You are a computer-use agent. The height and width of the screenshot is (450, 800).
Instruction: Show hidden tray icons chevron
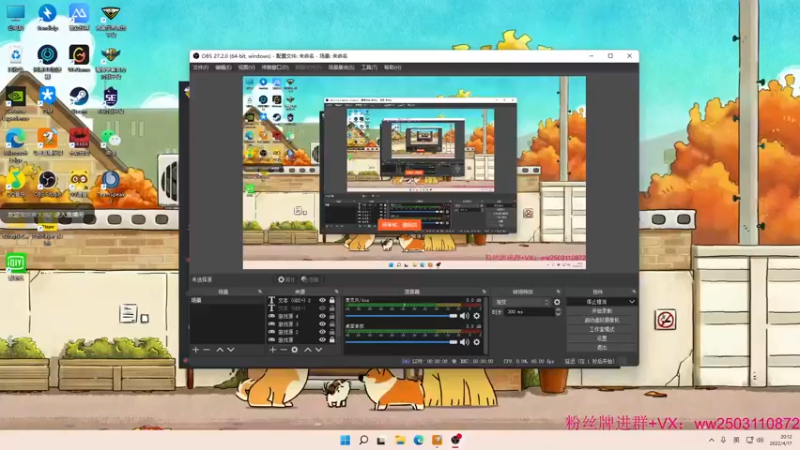711,440
